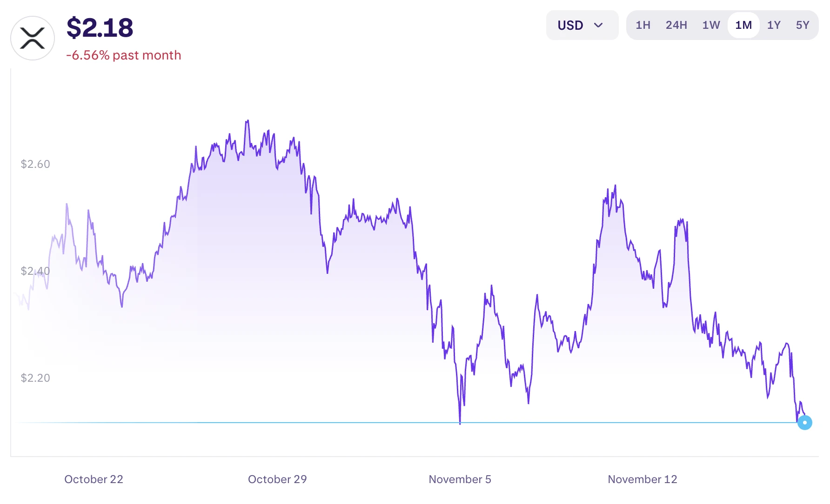Image resolution: width=830 pixels, height=504 pixels.
Task: Click the blue current-price marker dot
Action: (x=804, y=423)
